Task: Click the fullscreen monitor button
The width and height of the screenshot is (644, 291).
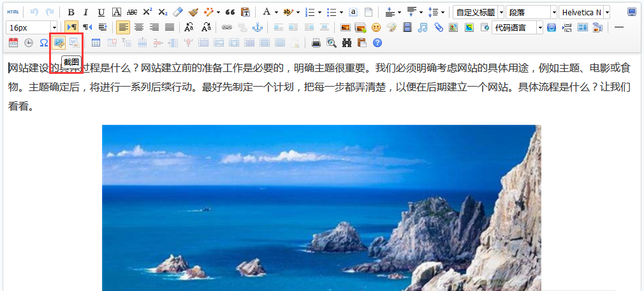Action: tap(632, 12)
